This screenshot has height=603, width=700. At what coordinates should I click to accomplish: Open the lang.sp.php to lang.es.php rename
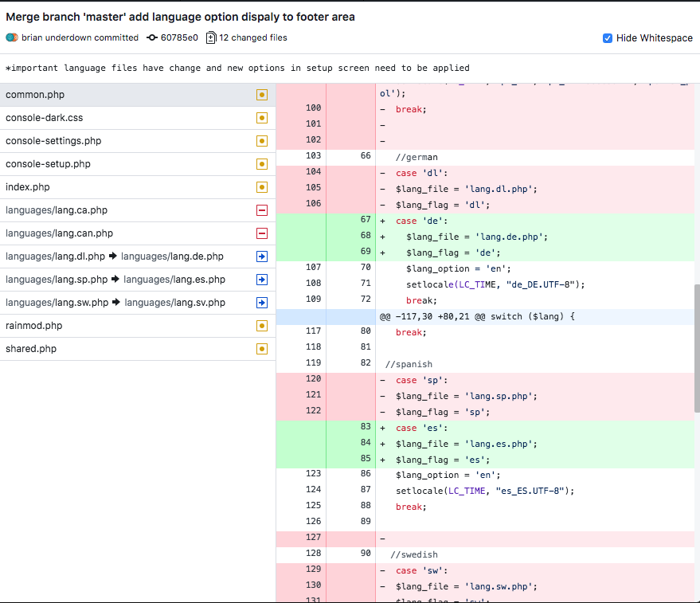tap(138, 280)
